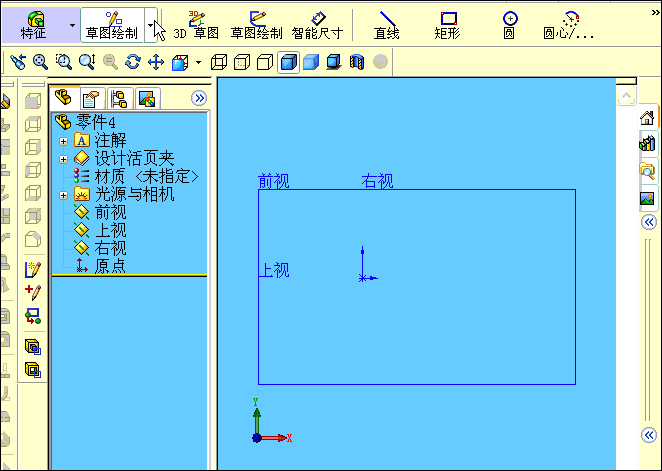Select the 智能尺寸 smart dimension tool
The height and width of the screenshot is (471, 662).
click(317, 25)
